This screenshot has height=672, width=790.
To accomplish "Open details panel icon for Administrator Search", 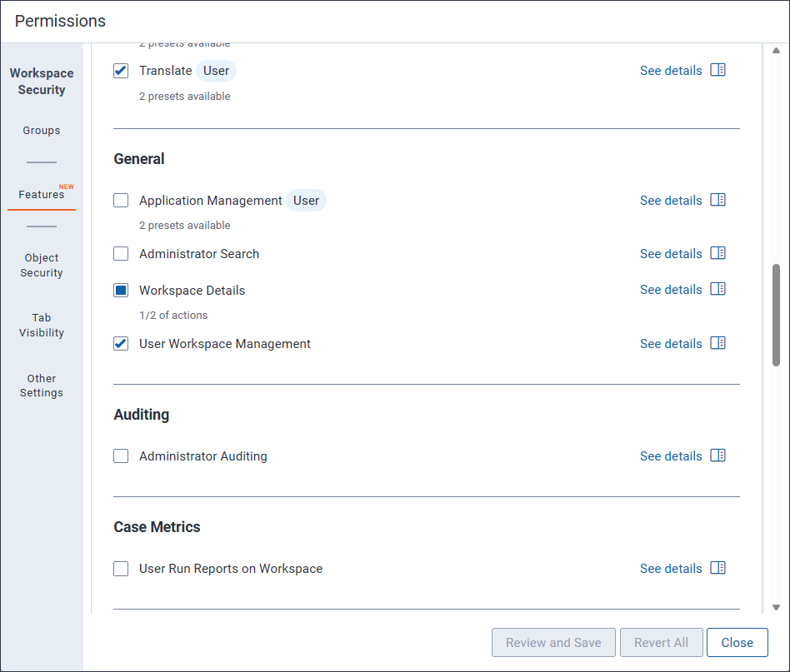I will coord(717,253).
